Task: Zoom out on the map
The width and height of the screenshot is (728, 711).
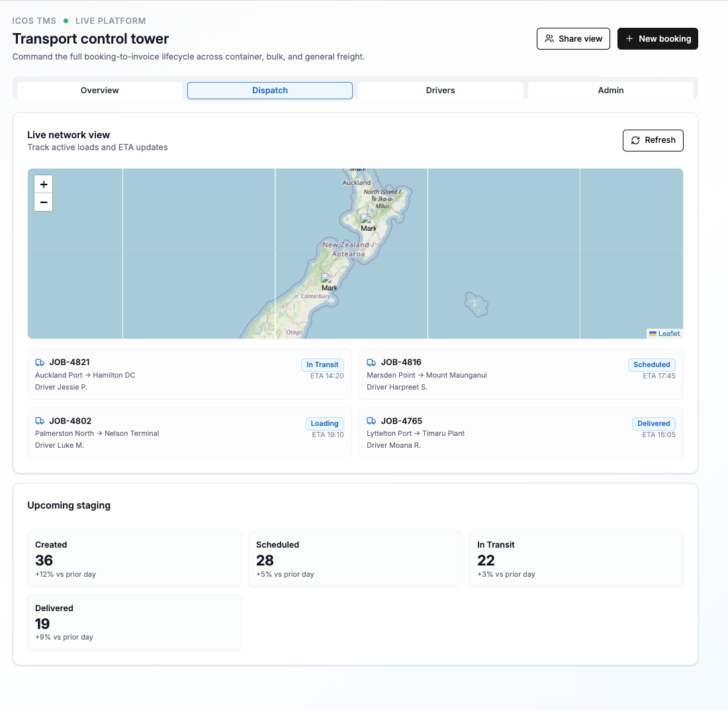Action: click(44, 202)
